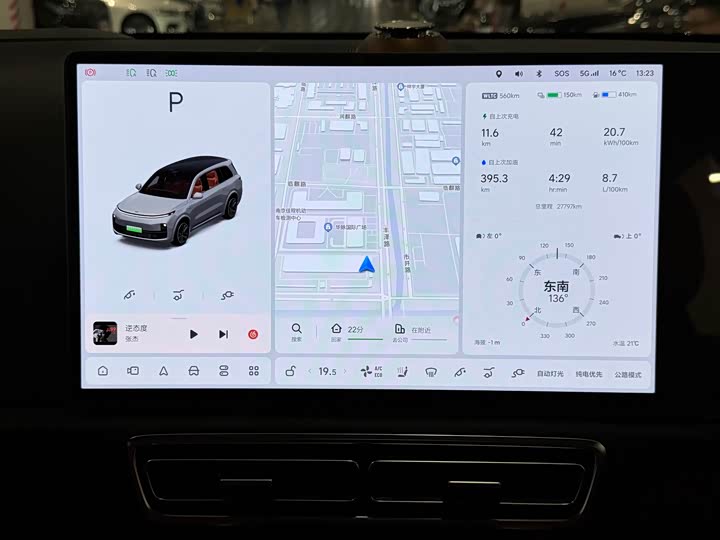Image resolution: width=720 pixels, height=540 pixels.
Task: Tap 自动灯光 auto lights button
Action: pos(549,373)
